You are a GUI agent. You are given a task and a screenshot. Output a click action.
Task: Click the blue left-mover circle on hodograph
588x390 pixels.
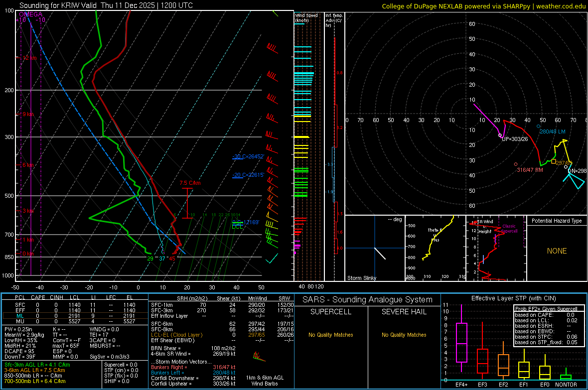click(x=539, y=127)
